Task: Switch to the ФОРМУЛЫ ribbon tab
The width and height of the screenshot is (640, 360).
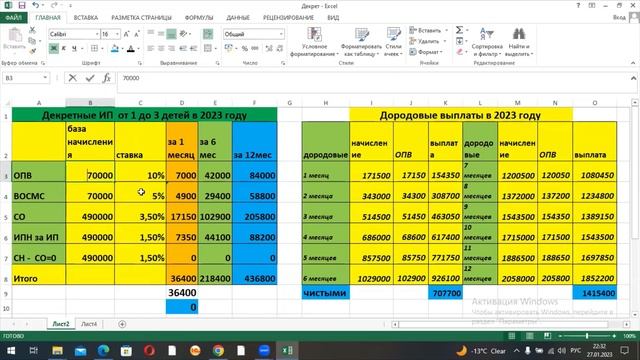Action: (x=199, y=18)
